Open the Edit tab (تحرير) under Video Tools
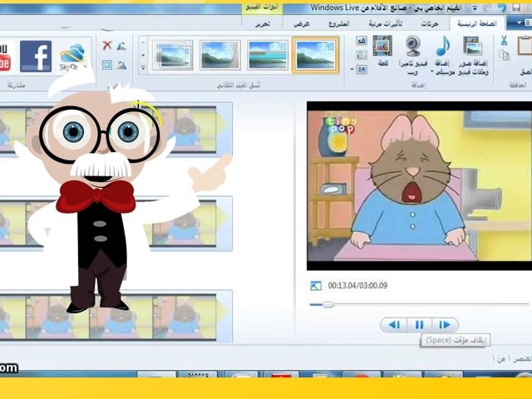This screenshot has height=399, width=532. click(263, 24)
